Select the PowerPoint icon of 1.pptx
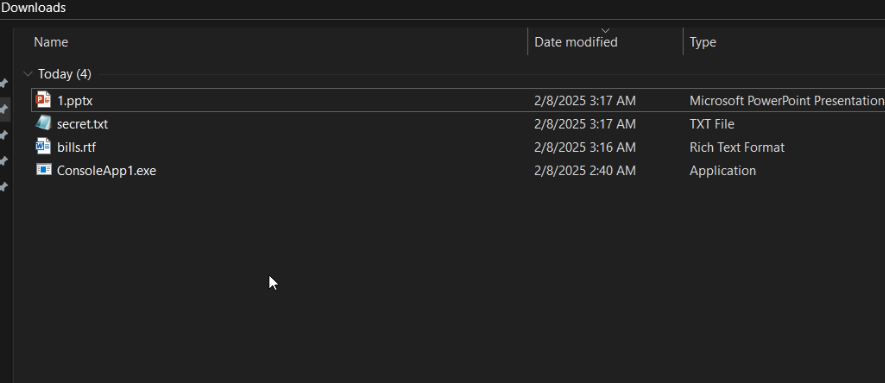This screenshot has height=383, width=885. point(43,100)
